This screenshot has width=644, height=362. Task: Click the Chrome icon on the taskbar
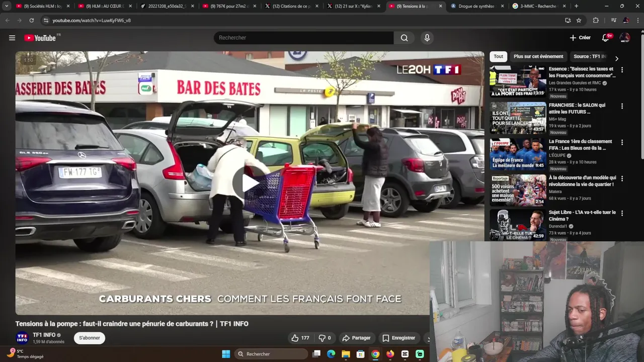[x=375, y=354]
